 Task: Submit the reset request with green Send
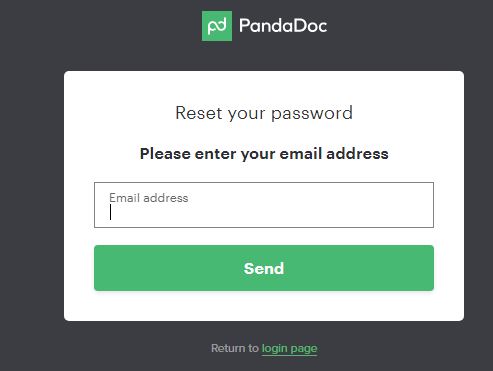click(264, 268)
